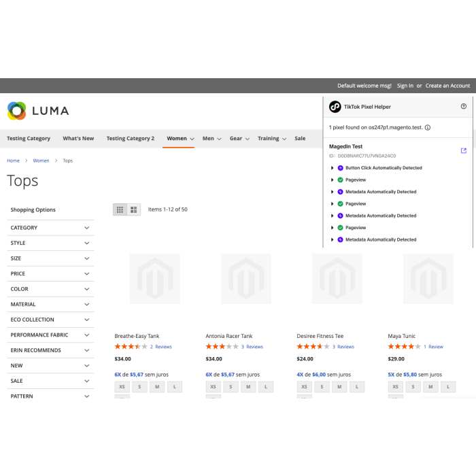Open the Sale menu item
476x476 pixels.
[x=300, y=139]
